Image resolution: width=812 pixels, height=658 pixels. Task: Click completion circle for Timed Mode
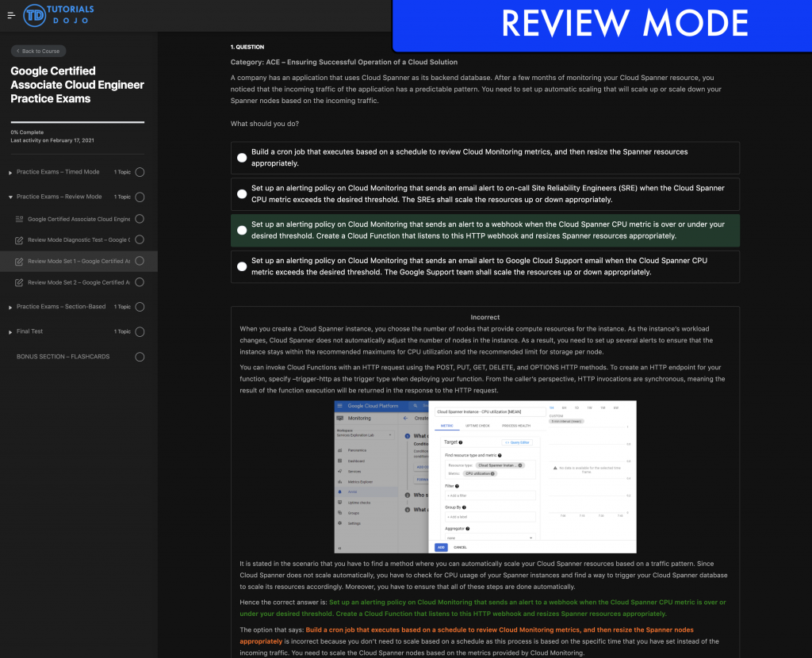tap(140, 172)
